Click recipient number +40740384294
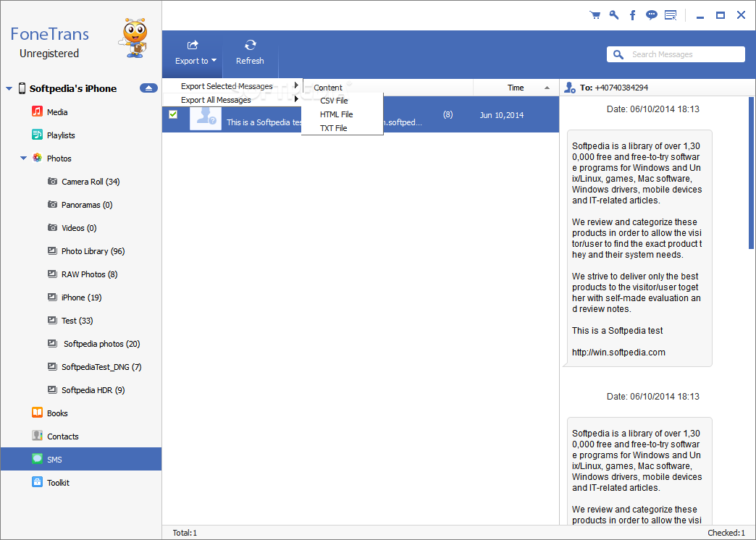Image resolution: width=756 pixels, height=540 pixels. (x=621, y=88)
